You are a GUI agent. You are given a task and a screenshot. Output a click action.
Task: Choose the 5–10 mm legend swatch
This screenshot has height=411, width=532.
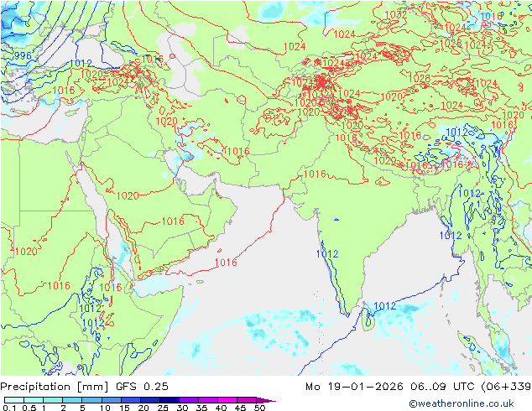pos(91,400)
